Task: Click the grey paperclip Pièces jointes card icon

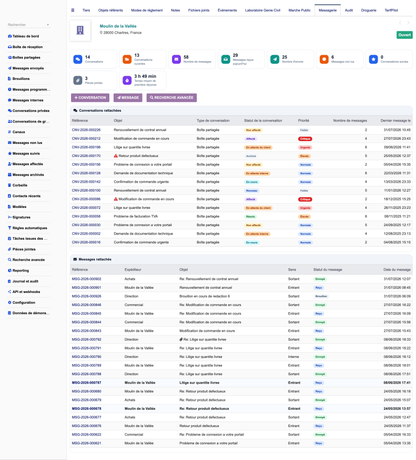Action: click(78, 80)
